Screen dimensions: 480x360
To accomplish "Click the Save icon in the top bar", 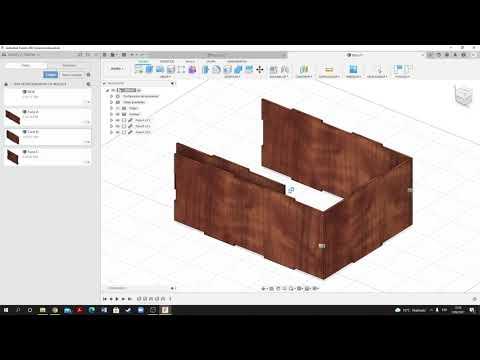I will tap(124, 55).
